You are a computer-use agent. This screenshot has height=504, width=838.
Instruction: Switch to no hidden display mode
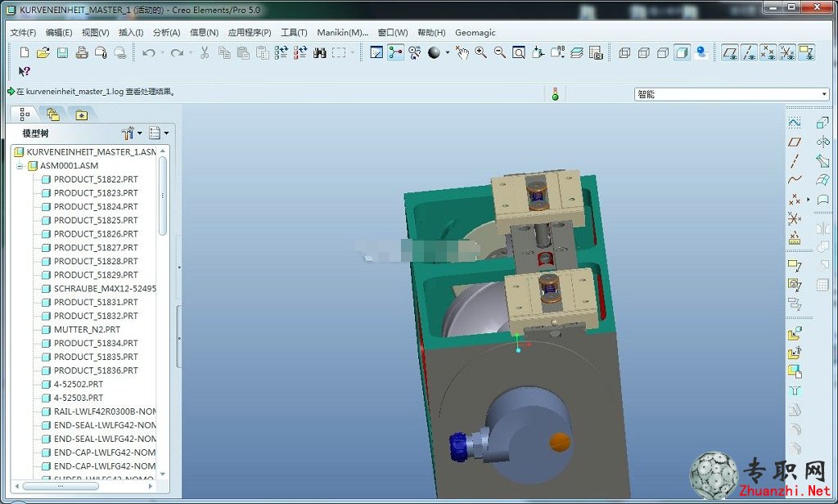point(663,52)
